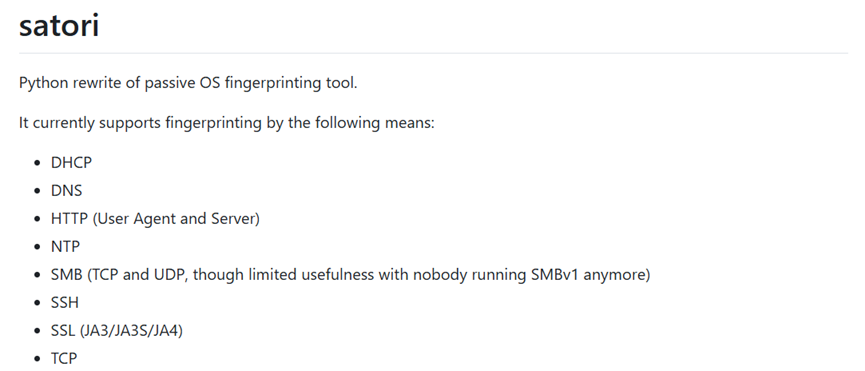Click the DHCP list item
Image resolution: width=865 pixels, height=371 pixels.
pyautogui.click(x=71, y=163)
